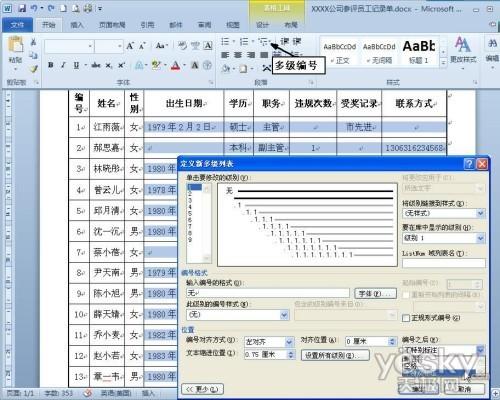Align paragraph text right
The width and height of the screenshot is (500, 400).
point(251,55)
